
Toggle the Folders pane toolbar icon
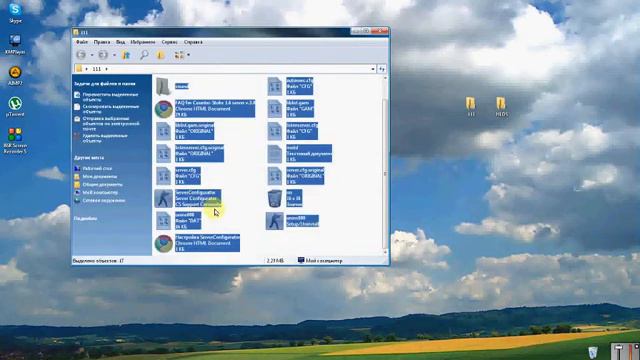(x=160, y=55)
